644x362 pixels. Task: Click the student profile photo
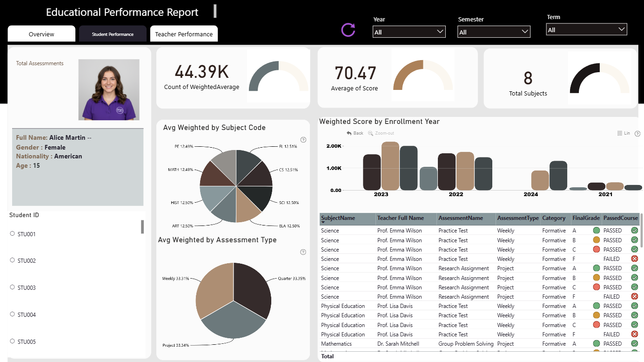point(109,89)
